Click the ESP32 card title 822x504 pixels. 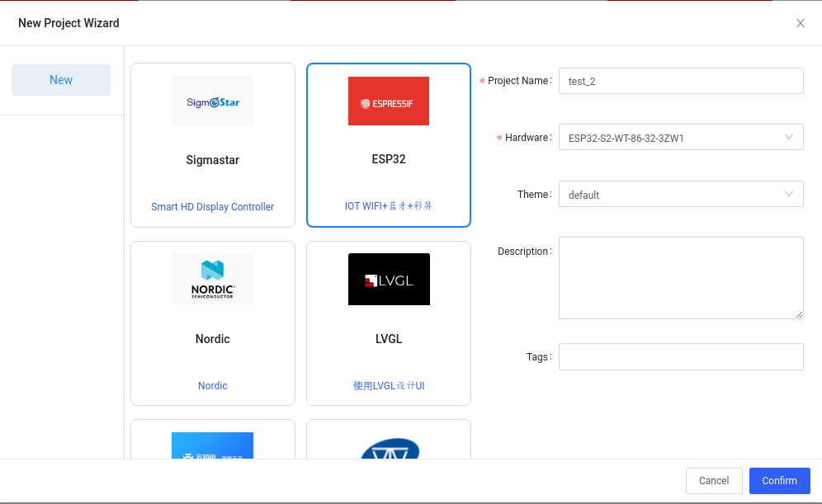click(389, 158)
